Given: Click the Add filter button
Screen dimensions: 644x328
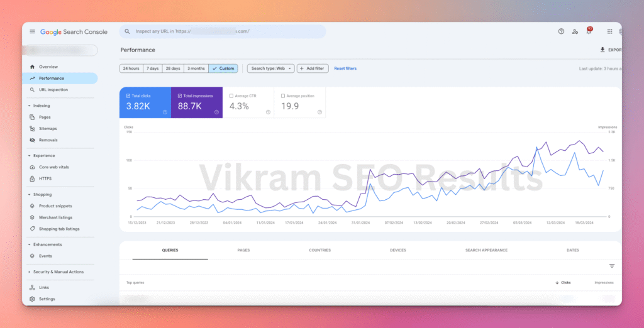Looking at the screenshot, I should point(313,68).
